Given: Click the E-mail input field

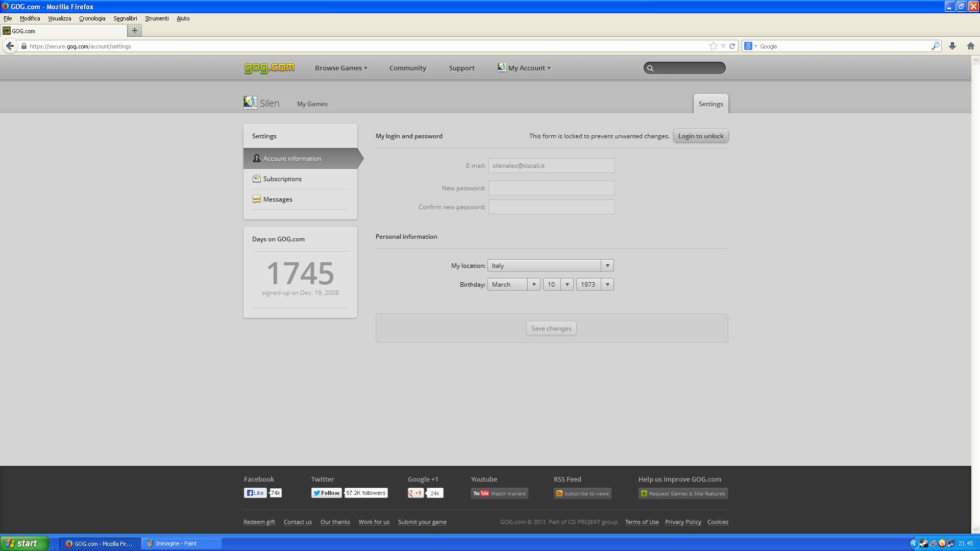Looking at the screenshot, I should coord(551,165).
